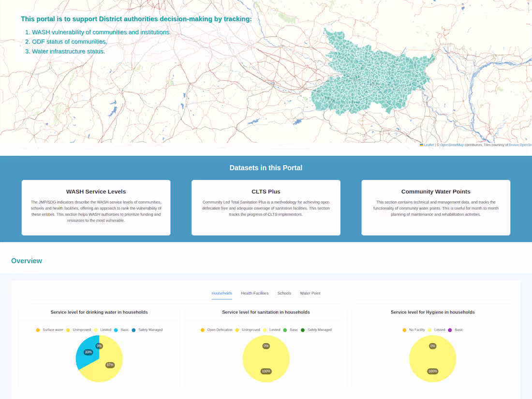Click Limited legend dot in sanitation chart
The width and height of the screenshot is (532, 399).
265,330
